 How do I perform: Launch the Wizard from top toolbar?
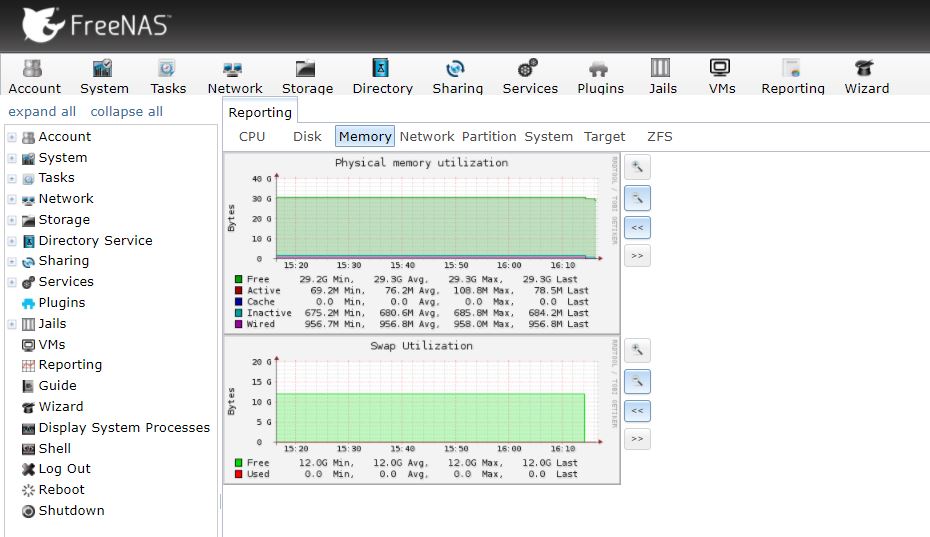coord(866,77)
